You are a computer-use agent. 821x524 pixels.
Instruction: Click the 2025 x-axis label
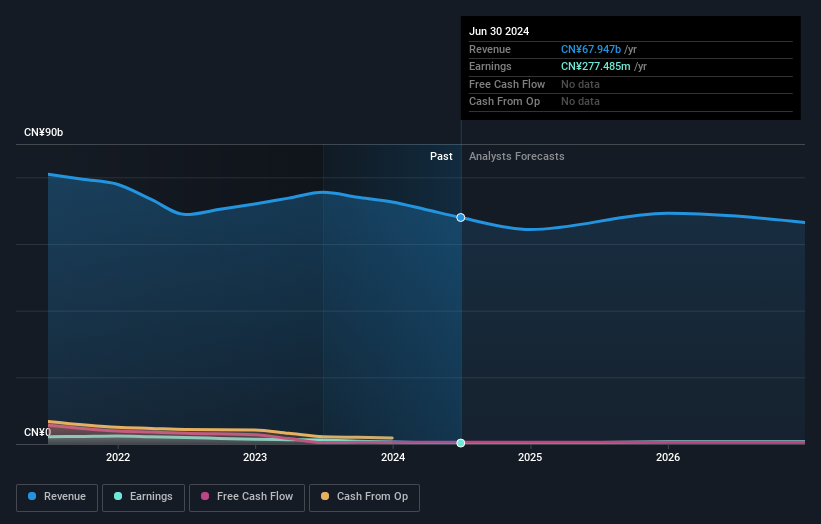[x=530, y=457]
